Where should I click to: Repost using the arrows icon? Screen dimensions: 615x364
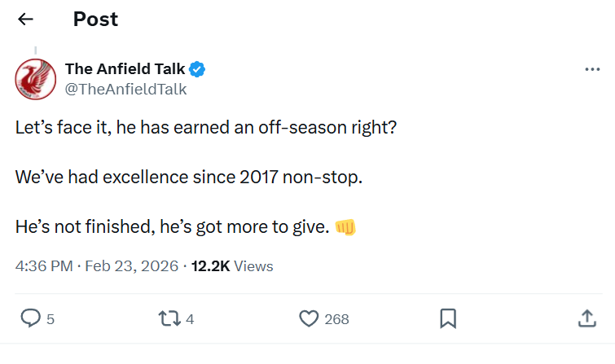tap(169, 318)
